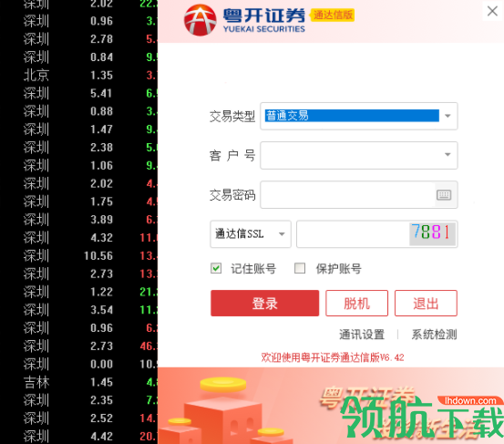Image resolution: width=504 pixels, height=444 pixels.
Task: Click the value 4.42 in the stock list
Action: 101,437
